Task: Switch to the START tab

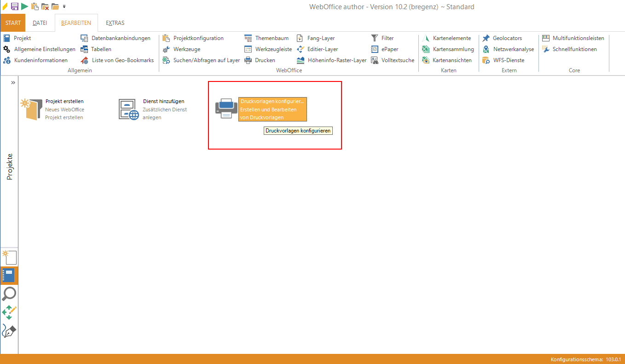Action: pyautogui.click(x=13, y=23)
